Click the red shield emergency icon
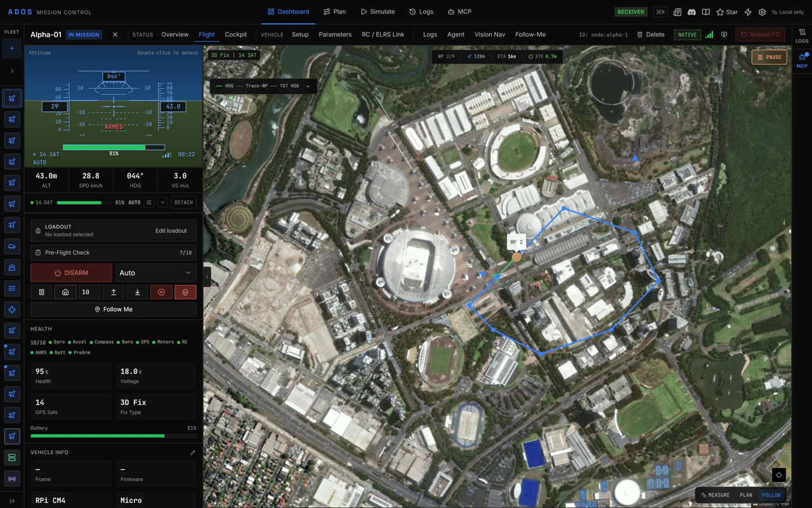This screenshot has height=508, width=812. (185, 292)
